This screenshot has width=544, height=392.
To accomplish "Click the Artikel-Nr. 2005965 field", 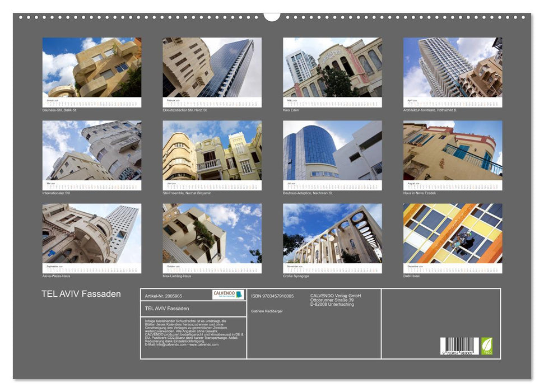I will [x=164, y=296].
